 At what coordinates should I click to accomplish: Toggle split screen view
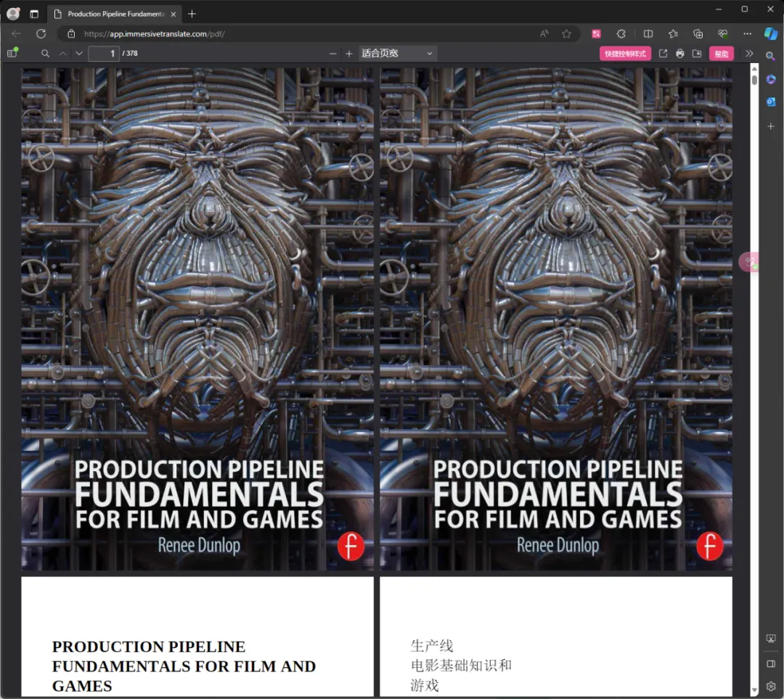(x=648, y=33)
